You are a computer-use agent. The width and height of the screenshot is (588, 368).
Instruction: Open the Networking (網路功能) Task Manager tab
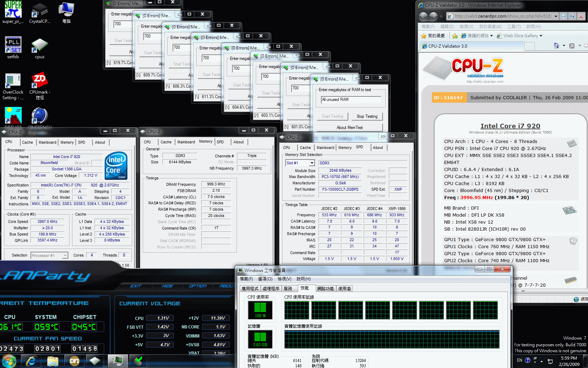[x=325, y=289]
